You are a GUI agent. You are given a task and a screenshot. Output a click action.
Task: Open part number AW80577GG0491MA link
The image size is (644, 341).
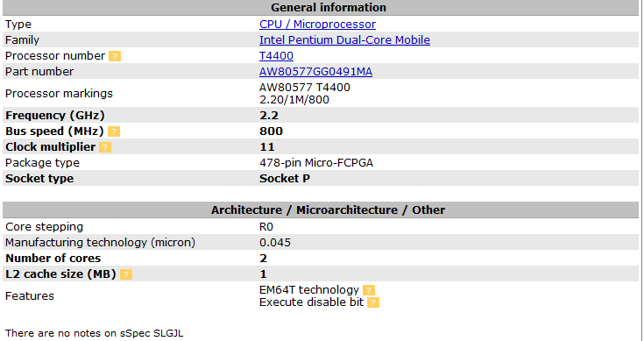click(x=315, y=72)
